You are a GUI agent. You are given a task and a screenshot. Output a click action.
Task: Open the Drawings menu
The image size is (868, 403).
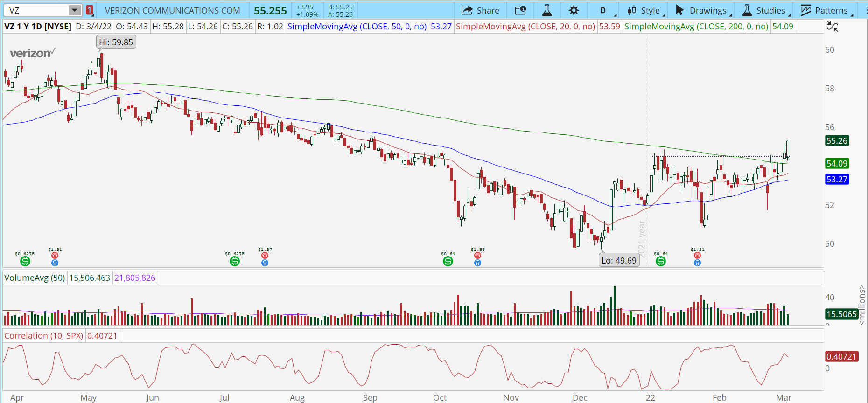pyautogui.click(x=702, y=10)
